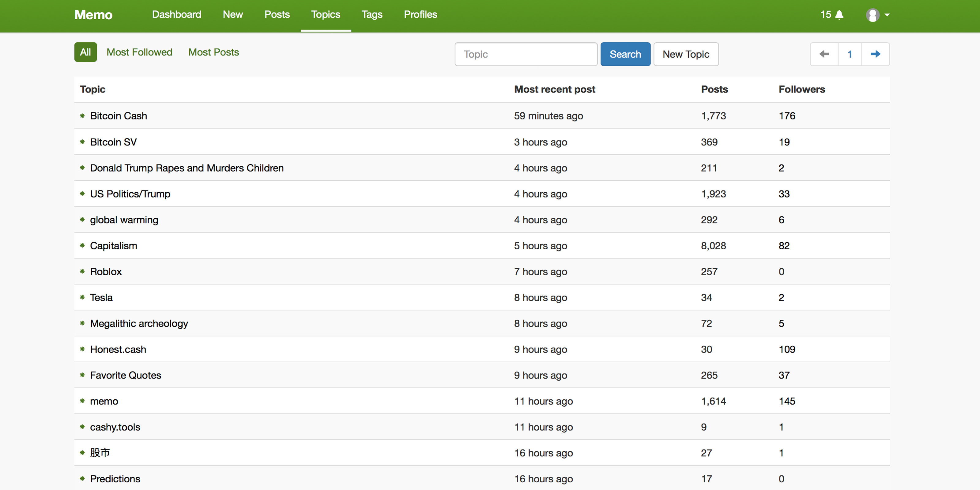This screenshot has width=980, height=490.
Task: Click the asterisk icon beside Capitalism
Action: [82, 246]
